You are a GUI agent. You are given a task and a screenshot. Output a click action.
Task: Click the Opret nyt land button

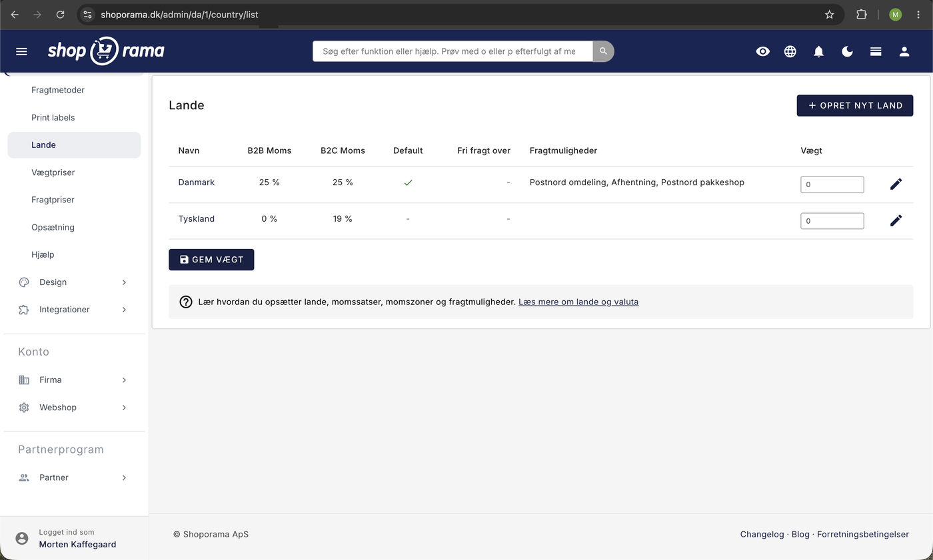pos(855,105)
